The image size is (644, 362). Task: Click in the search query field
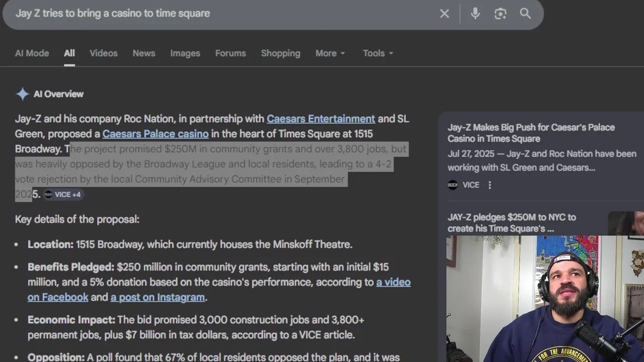click(x=221, y=14)
